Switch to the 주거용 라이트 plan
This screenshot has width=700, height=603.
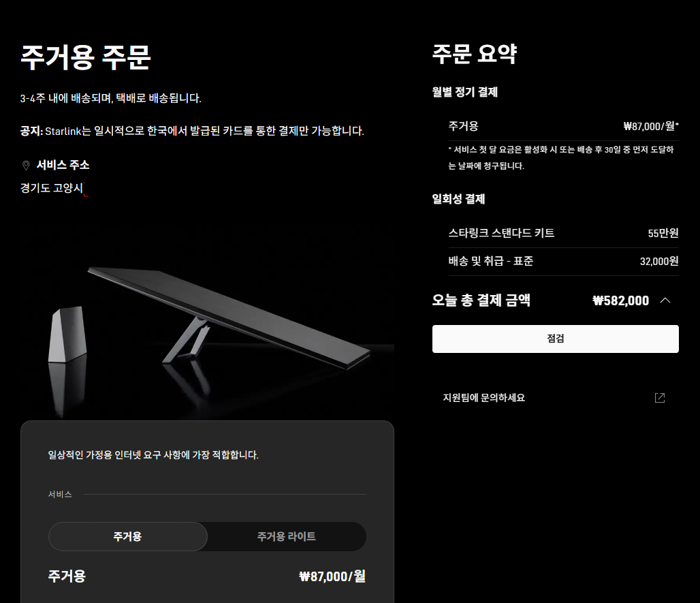click(x=286, y=536)
